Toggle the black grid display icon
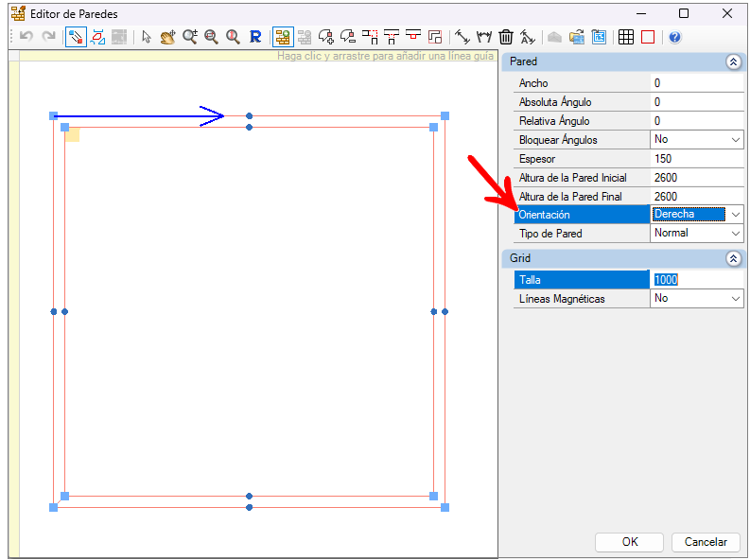 point(626,37)
